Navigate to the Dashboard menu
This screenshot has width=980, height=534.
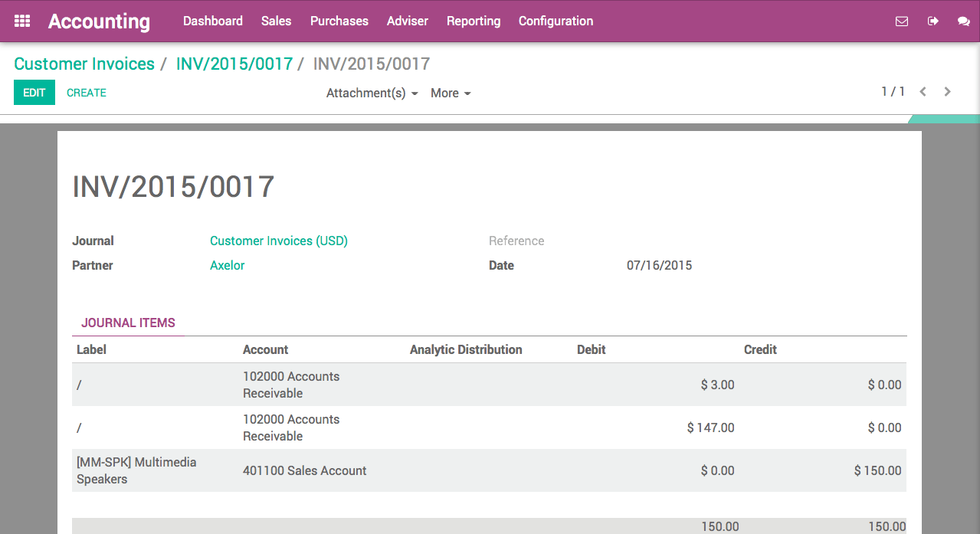tap(212, 21)
